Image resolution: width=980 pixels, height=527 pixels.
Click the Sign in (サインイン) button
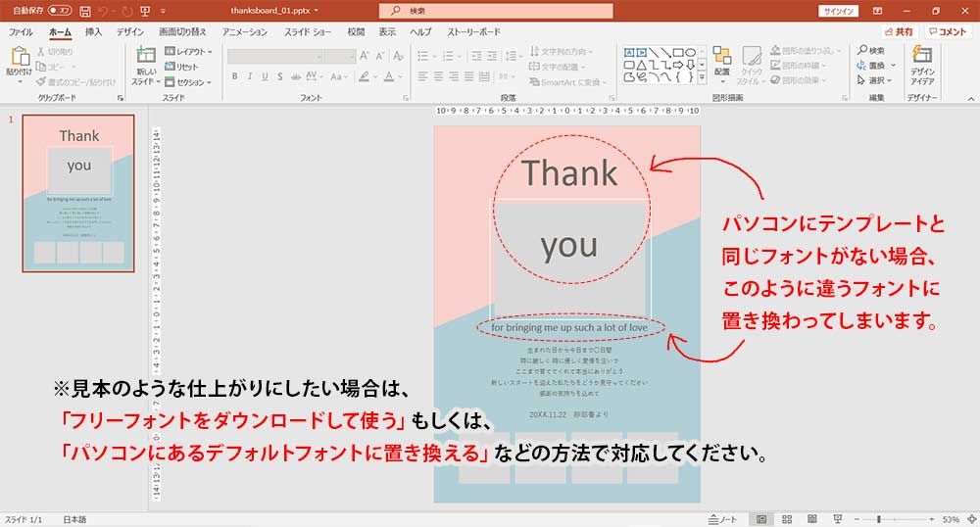pos(837,11)
